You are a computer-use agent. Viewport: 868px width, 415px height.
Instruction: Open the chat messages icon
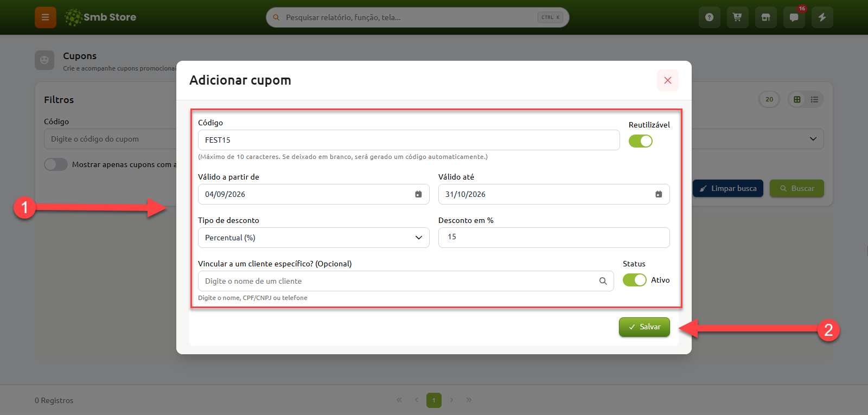click(794, 17)
